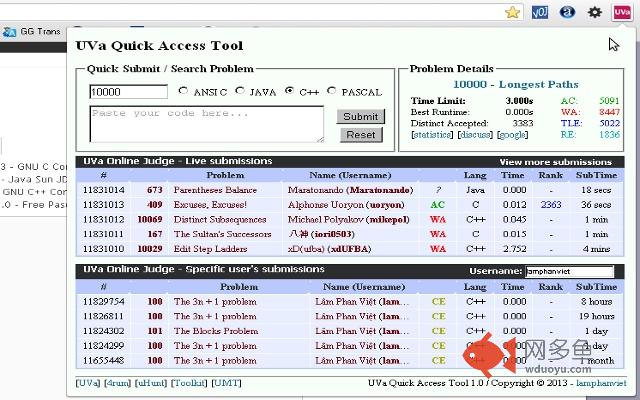
Task: Click rank 2363 link
Action: [x=551, y=205]
